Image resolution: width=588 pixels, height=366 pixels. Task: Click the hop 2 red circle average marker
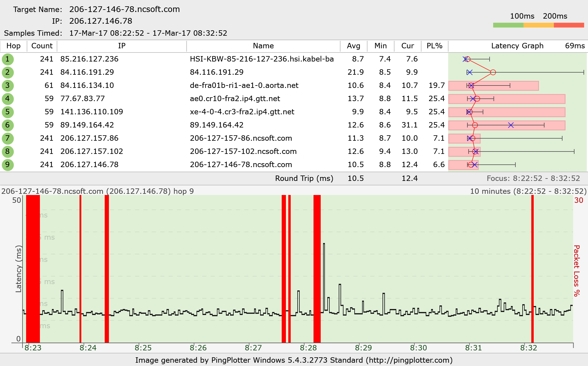(493, 72)
